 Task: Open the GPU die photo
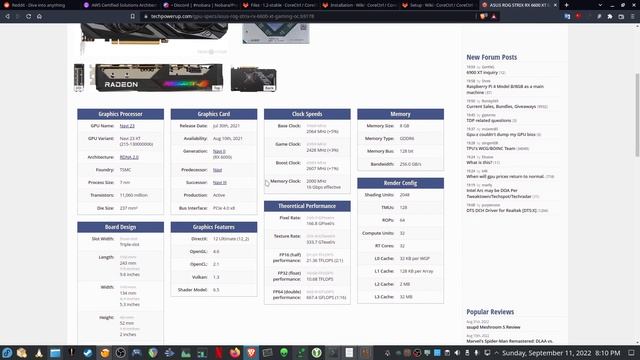[x=276, y=33]
